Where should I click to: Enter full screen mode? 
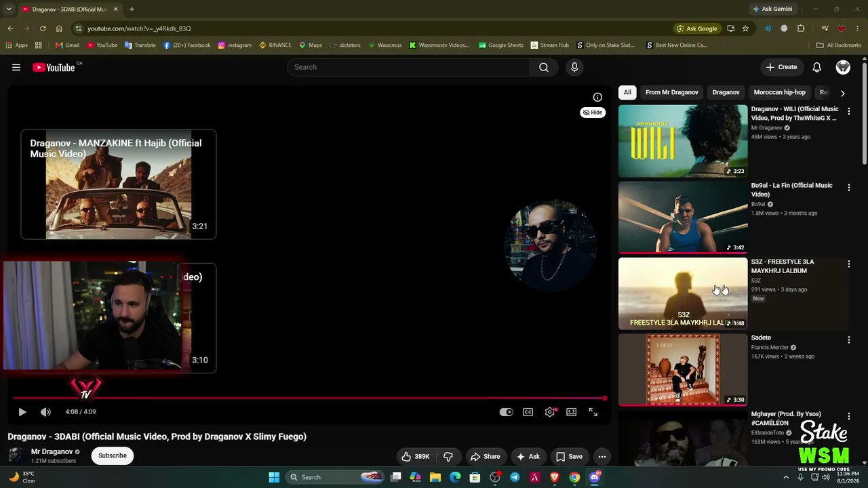[x=593, y=412]
